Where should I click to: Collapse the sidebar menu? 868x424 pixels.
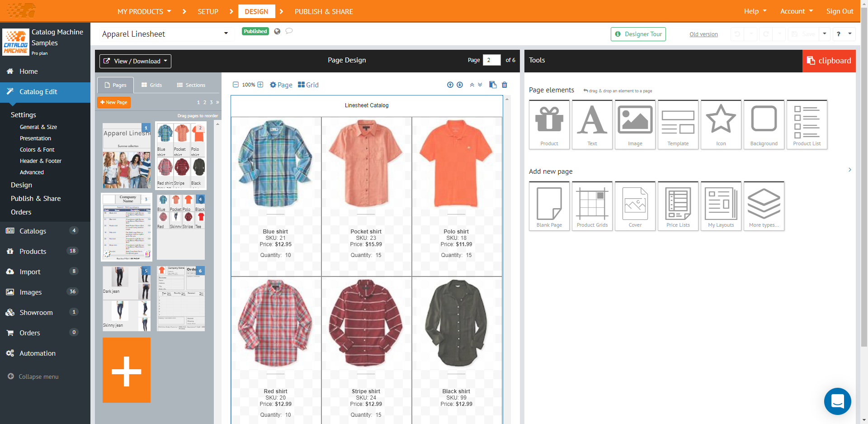(x=33, y=376)
